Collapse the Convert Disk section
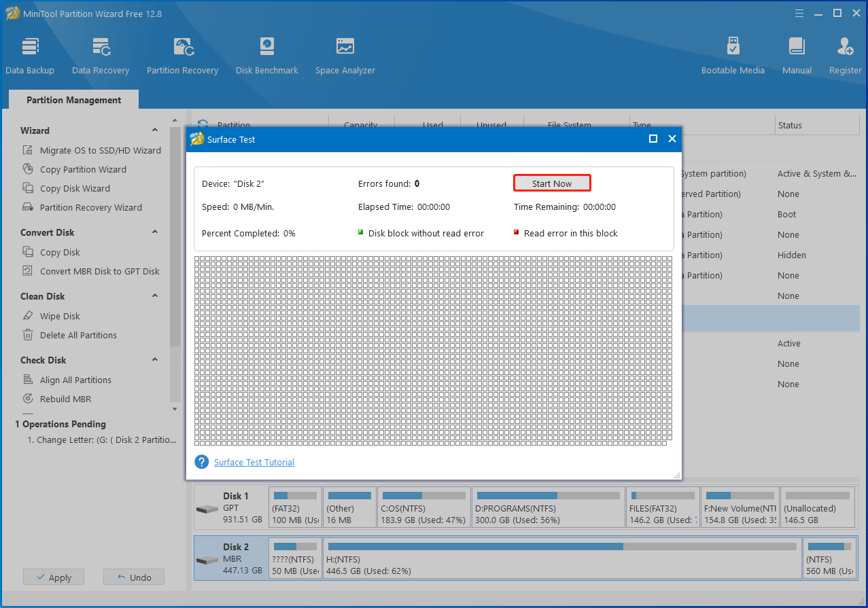 (x=155, y=232)
